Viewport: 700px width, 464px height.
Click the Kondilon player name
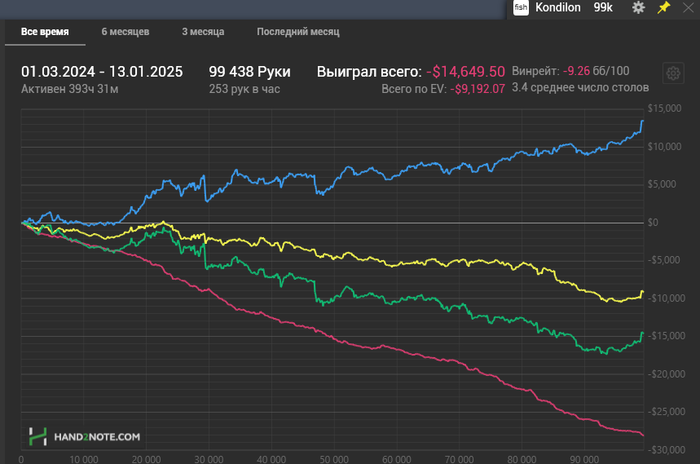[x=558, y=8]
